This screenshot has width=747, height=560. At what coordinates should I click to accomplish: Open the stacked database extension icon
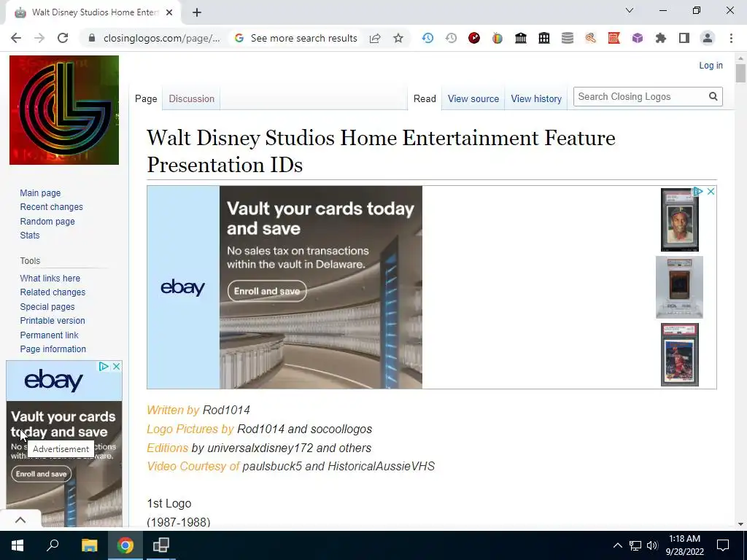point(568,38)
